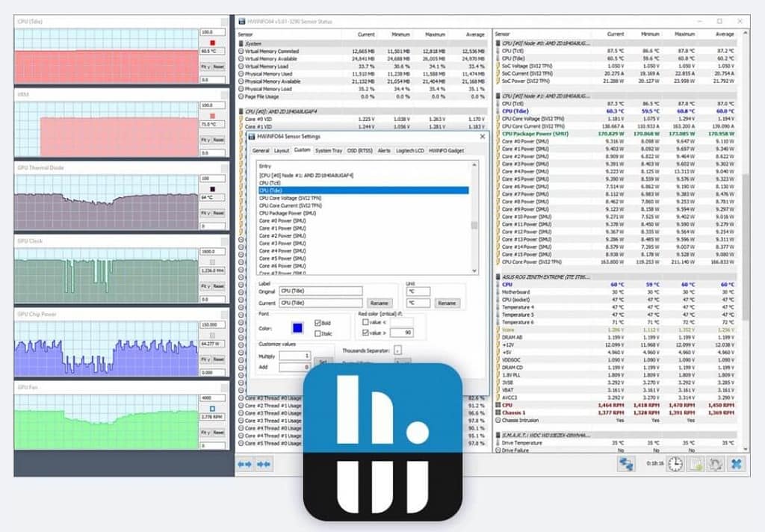Click the Multiply value input field
Screen dimensions: 765x532
pos(294,356)
